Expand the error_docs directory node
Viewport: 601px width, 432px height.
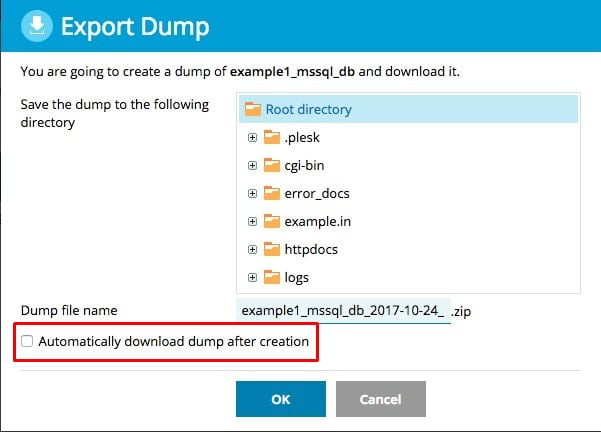pos(253,193)
